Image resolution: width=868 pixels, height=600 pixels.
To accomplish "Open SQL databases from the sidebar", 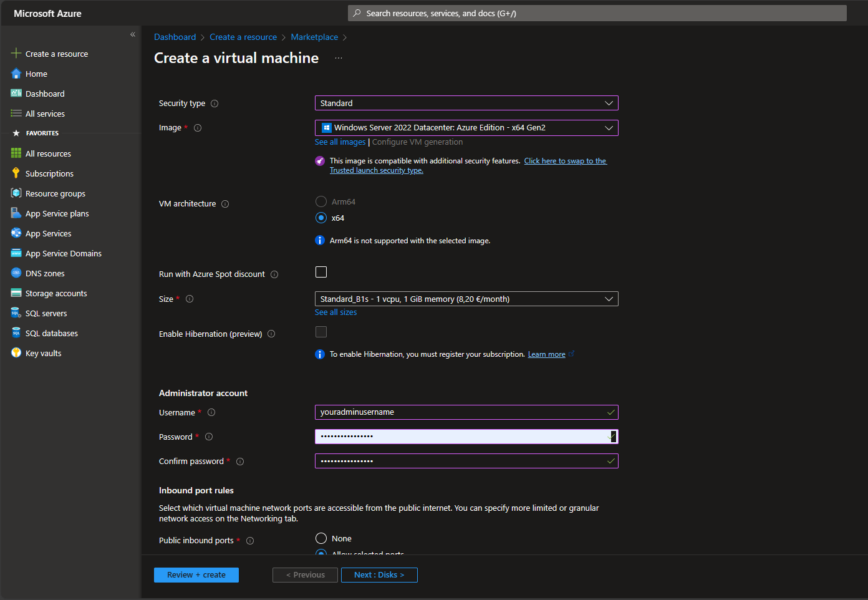I will 52,333.
